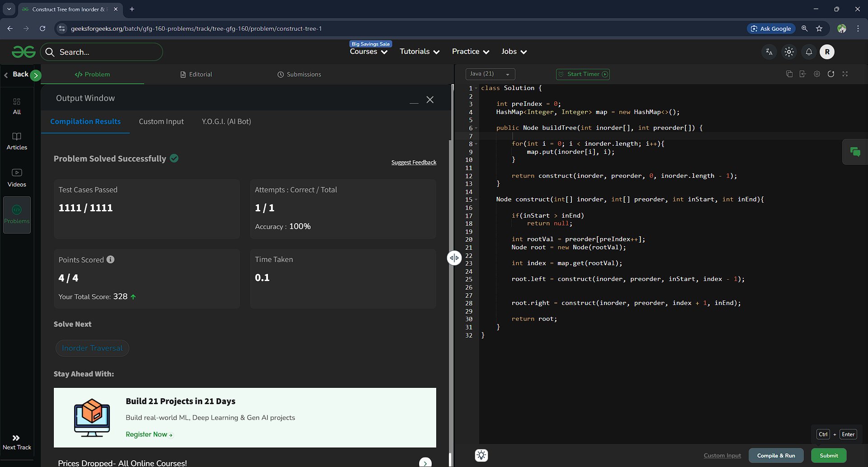
Task: Expand the Courses dropdown menu
Action: point(368,52)
